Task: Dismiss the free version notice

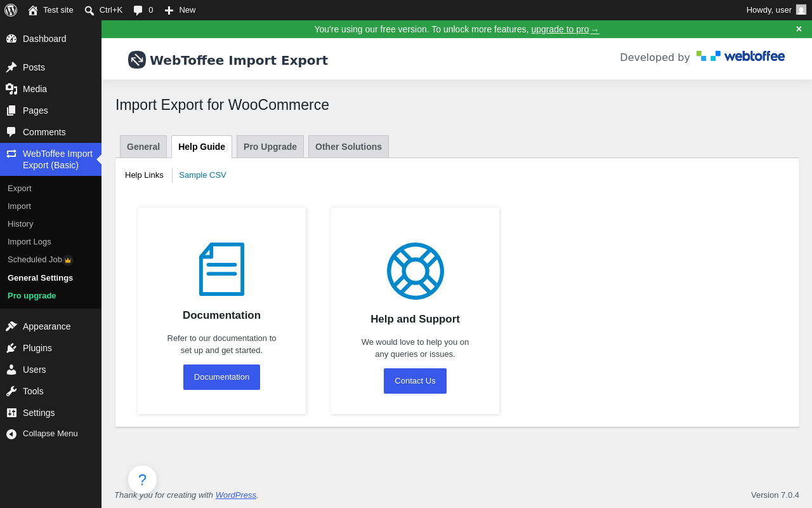Action: (x=799, y=29)
